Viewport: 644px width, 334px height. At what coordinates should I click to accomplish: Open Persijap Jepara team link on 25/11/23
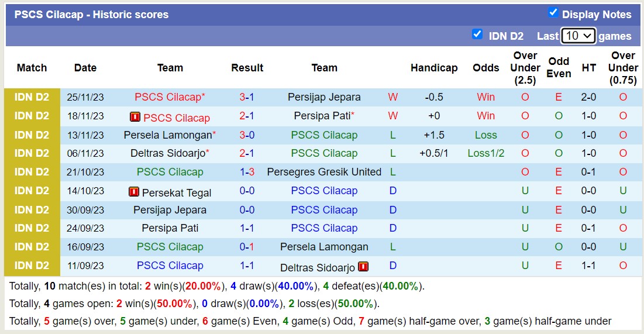pyautogui.click(x=324, y=97)
